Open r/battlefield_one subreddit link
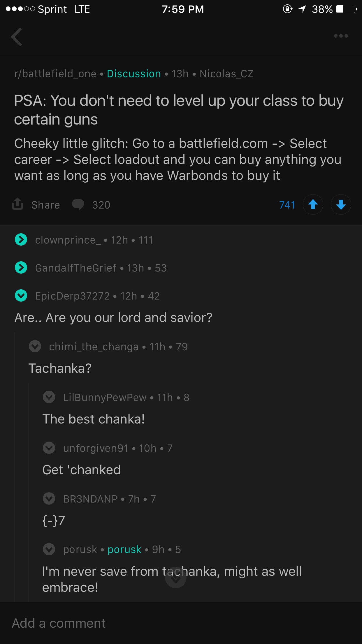The width and height of the screenshot is (362, 644). pos(55,74)
